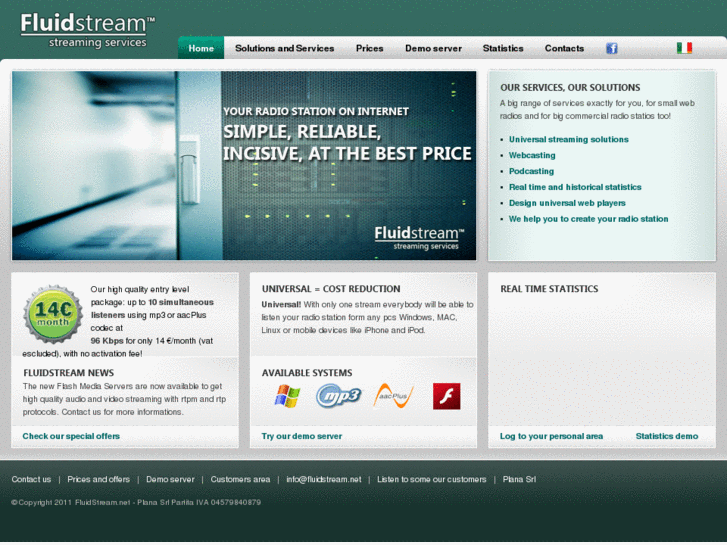Open the Statistics demo link
The image size is (727, 545).
tap(667, 436)
